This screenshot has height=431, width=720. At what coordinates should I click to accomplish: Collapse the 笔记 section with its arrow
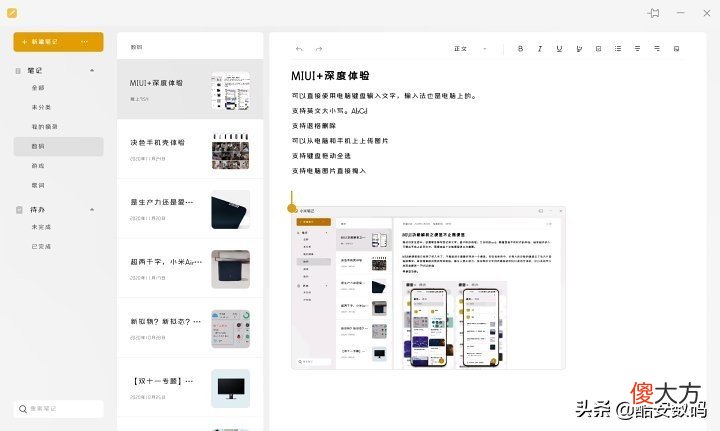92,71
